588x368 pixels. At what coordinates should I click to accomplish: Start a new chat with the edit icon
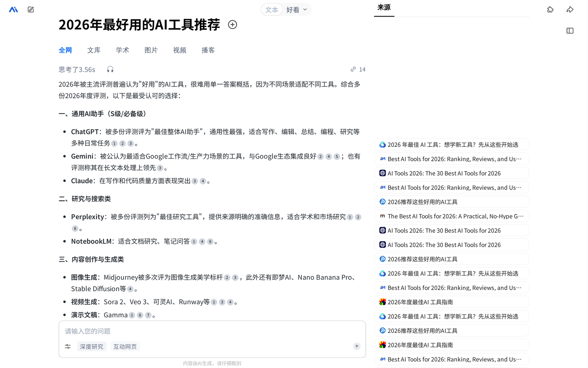tap(31, 10)
